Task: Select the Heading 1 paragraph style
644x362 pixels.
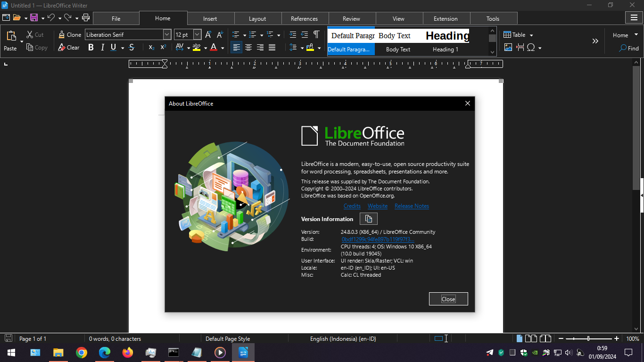Action: click(x=446, y=49)
